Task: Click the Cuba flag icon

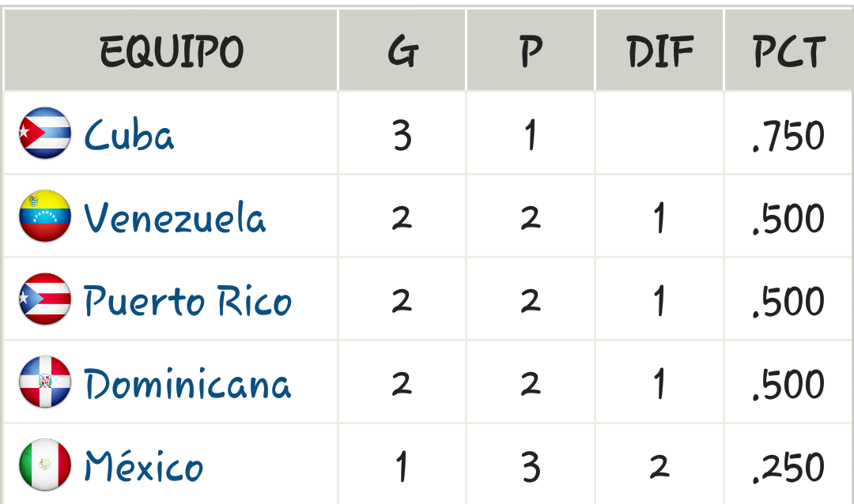Action: click(x=44, y=134)
